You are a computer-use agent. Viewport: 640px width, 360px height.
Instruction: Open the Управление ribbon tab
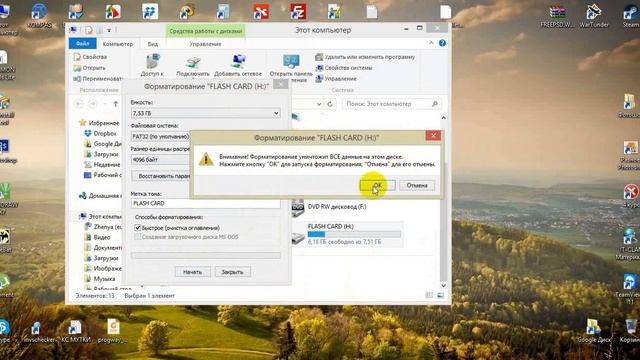click(205, 44)
